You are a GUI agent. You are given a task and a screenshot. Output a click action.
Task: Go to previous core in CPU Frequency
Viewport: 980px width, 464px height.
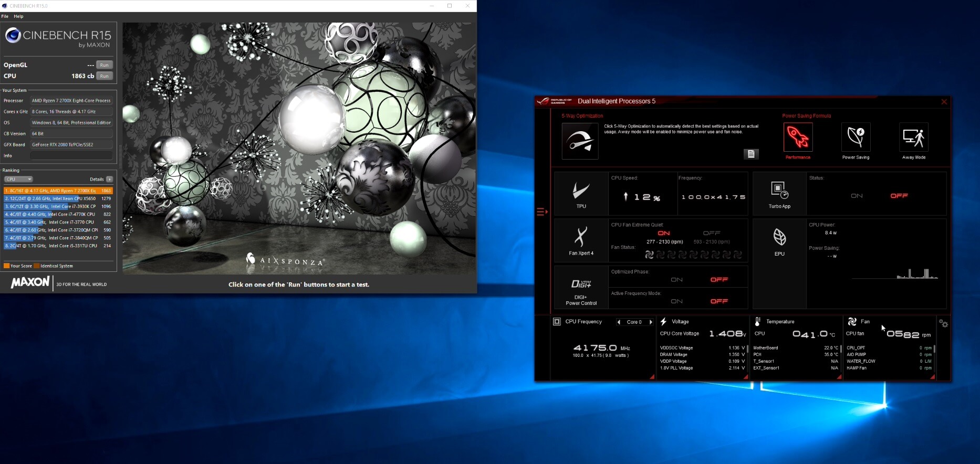pos(619,322)
